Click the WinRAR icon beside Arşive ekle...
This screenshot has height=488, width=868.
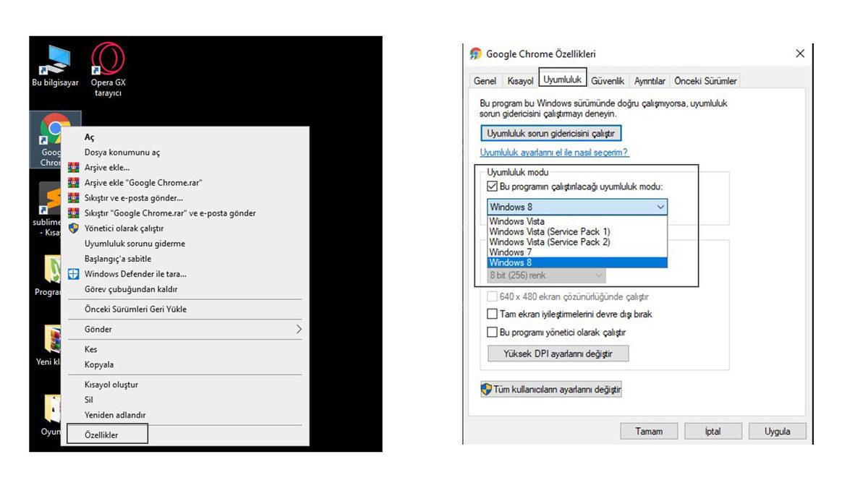click(73, 168)
